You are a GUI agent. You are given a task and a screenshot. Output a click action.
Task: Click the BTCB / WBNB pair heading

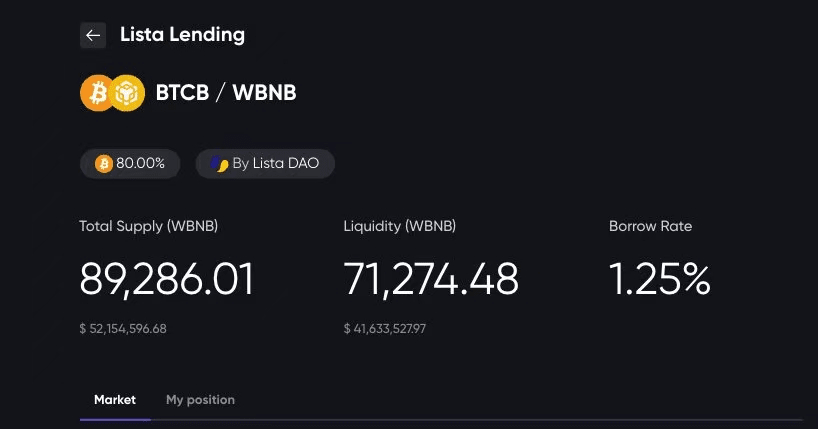tap(226, 93)
